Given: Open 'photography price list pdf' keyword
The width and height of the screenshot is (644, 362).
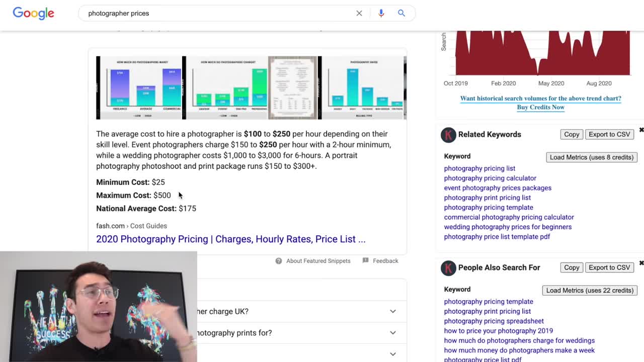Looking at the screenshot, I should tap(482, 359).
